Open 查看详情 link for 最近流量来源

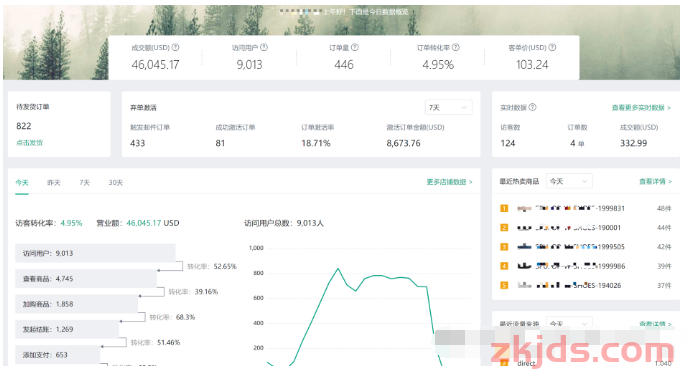[x=655, y=324]
